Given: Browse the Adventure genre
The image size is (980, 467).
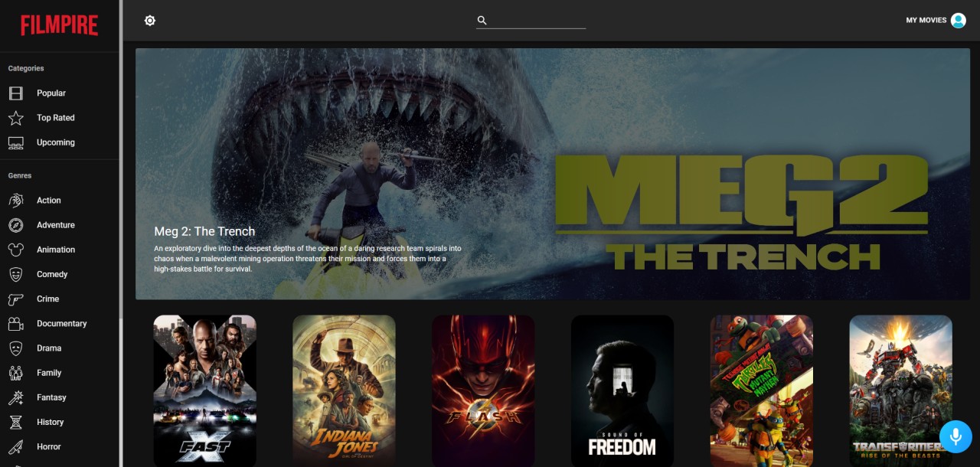Looking at the screenshot, I should point(60,225).
